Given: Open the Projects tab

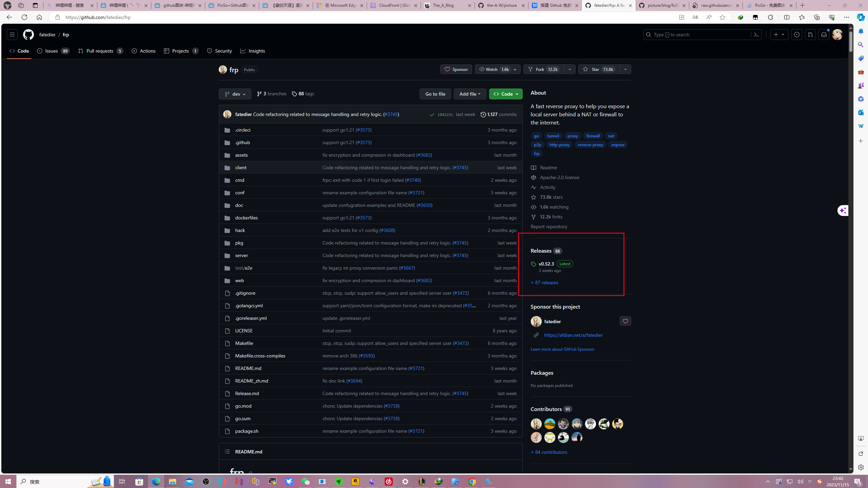Looking at the screenshot, I should 181,51.
